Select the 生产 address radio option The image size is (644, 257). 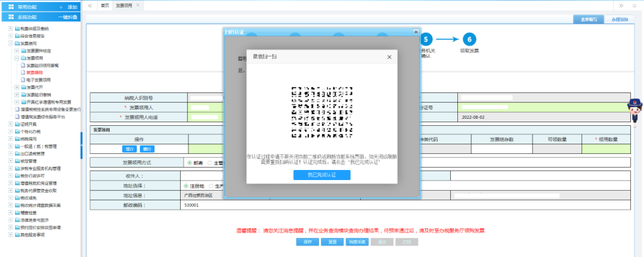(211, 185)
